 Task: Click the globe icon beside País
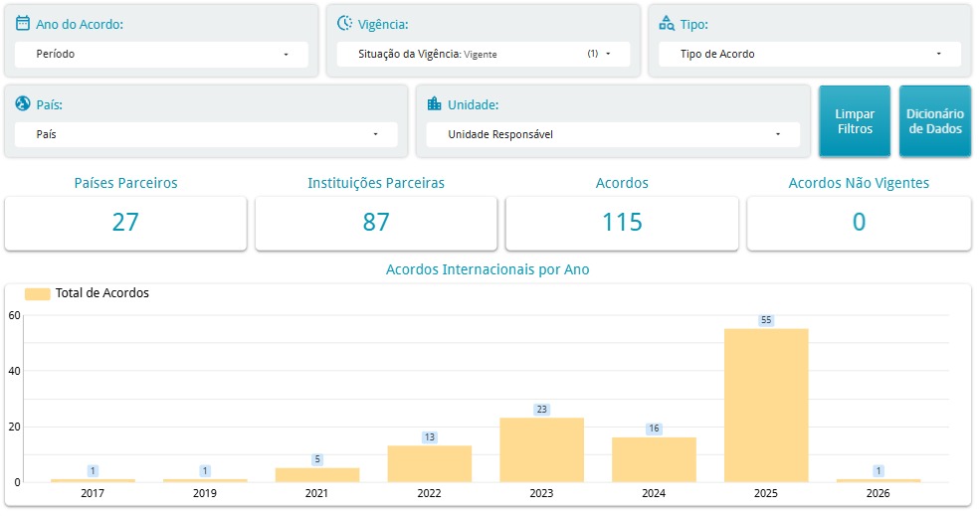(23, 103)
